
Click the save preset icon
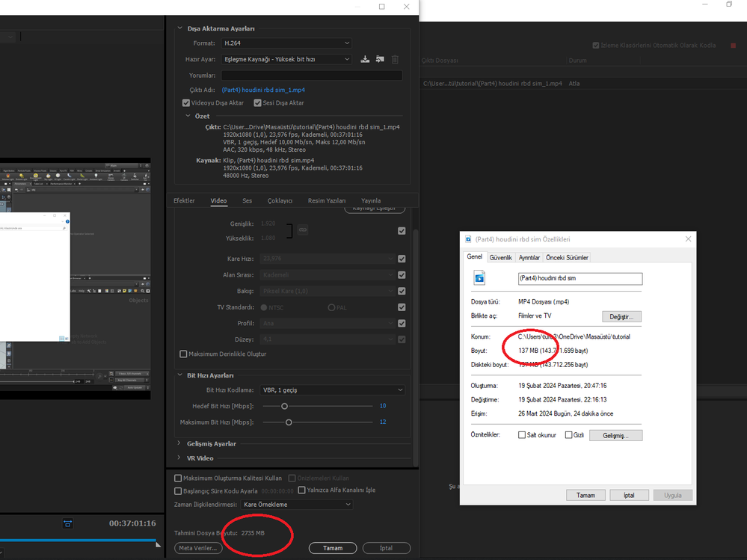coord(365,60)
